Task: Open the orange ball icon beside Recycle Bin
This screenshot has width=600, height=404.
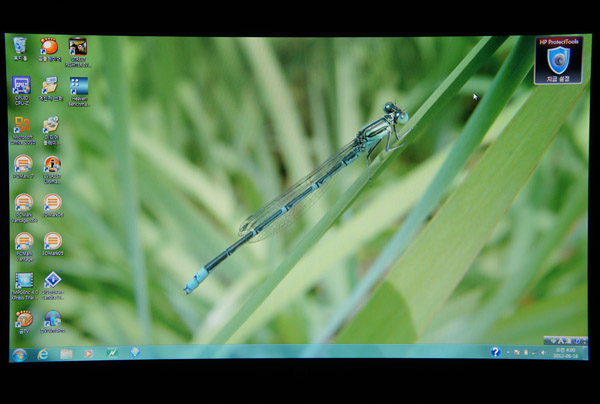Action: tap(49, 47)
